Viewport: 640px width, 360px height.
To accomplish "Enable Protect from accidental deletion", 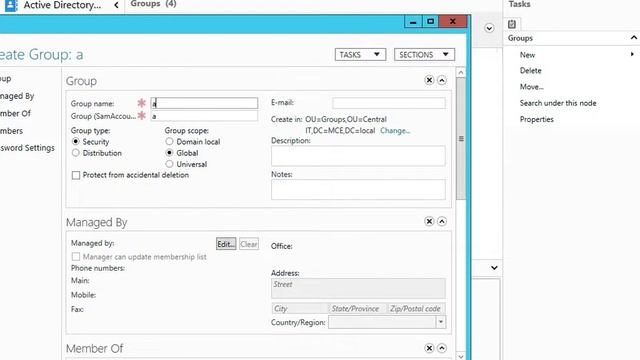I will pos(76,175).
